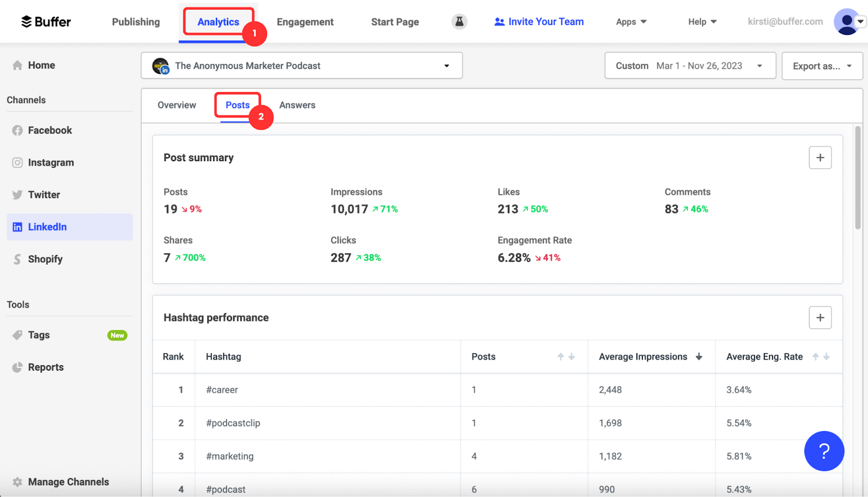Image resolution: width=868 pixels, height=497 pixels.
Task: Add Post summary to report with plus
Action: click(x=820, y=157)
